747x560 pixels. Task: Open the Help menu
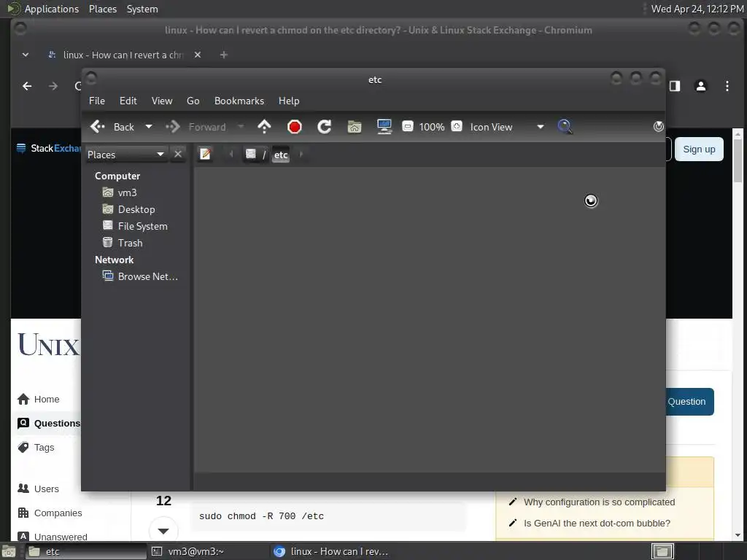(289, 101)
